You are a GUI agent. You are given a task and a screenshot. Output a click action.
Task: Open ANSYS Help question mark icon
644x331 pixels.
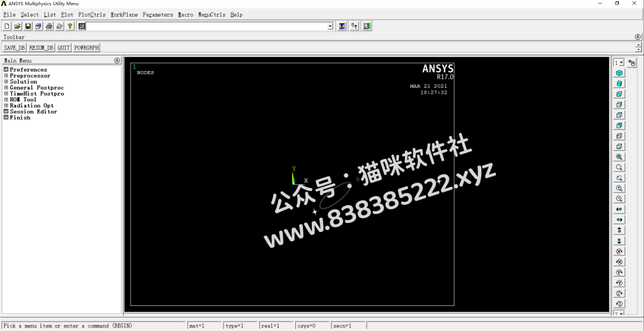pyautogui.click(x=70, y=26)
